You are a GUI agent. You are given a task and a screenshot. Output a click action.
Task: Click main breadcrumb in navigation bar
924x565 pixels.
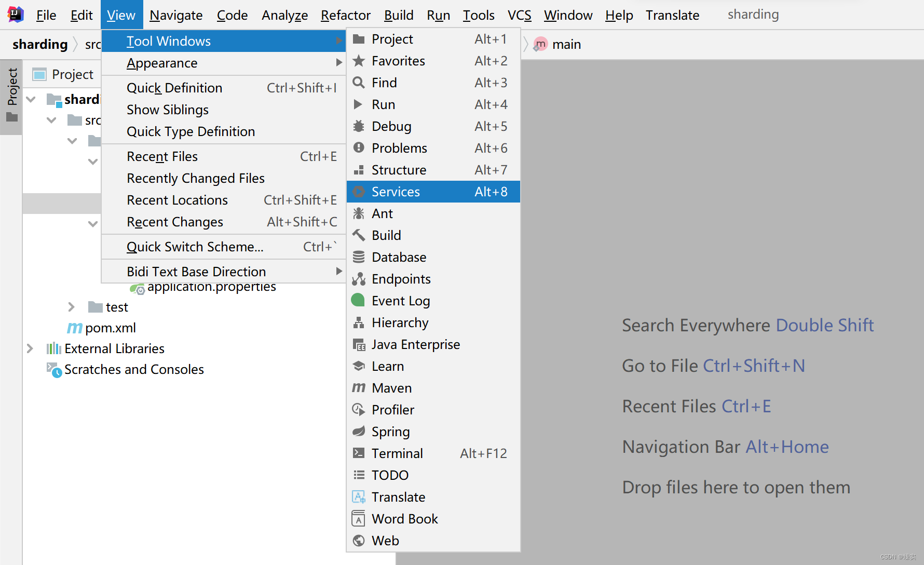pyautogui.click(x=566, y=44)
